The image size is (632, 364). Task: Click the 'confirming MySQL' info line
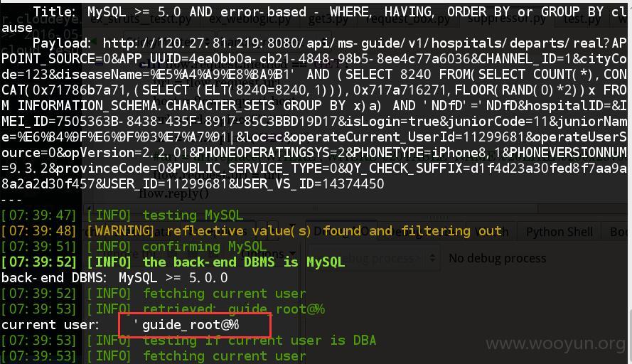(x=134, y=247)
